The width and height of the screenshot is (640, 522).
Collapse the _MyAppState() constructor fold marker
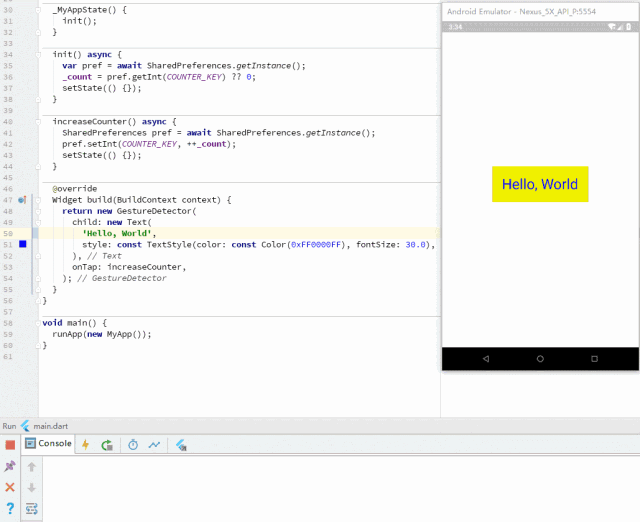point(38,10)
